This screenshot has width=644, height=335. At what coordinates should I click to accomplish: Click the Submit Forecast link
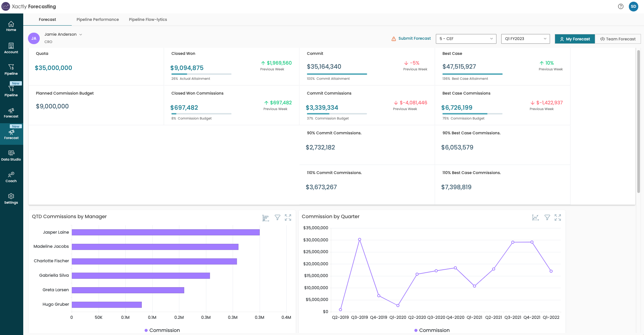415,38
